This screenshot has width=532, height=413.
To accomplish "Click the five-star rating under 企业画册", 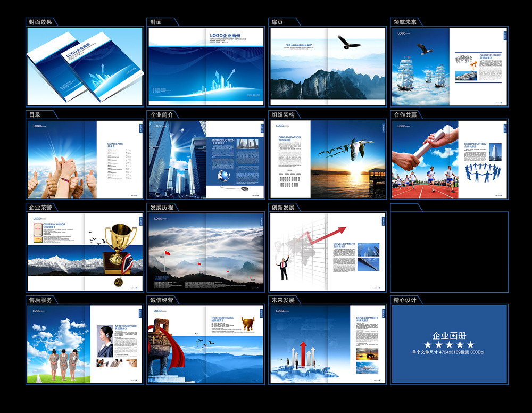I will tap(449, 344).
